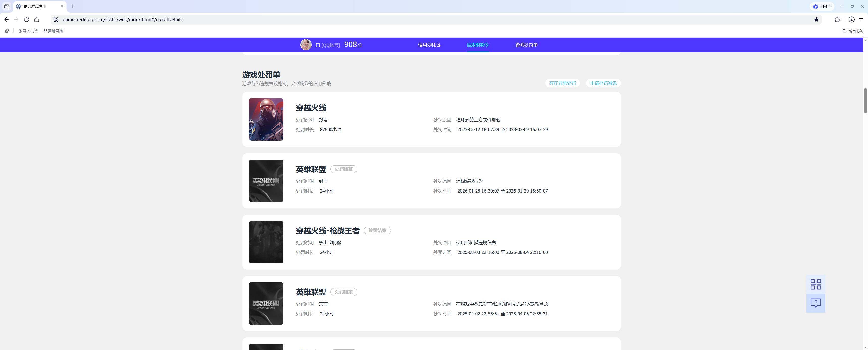Click the 禁言 penalty description

(323, 304)
